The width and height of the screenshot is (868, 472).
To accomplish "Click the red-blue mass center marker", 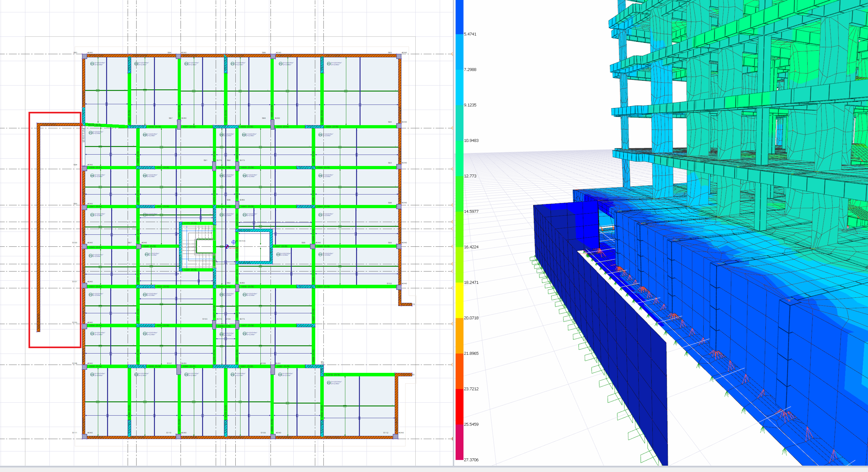I will pyautogui.click(x=227, y=247).
